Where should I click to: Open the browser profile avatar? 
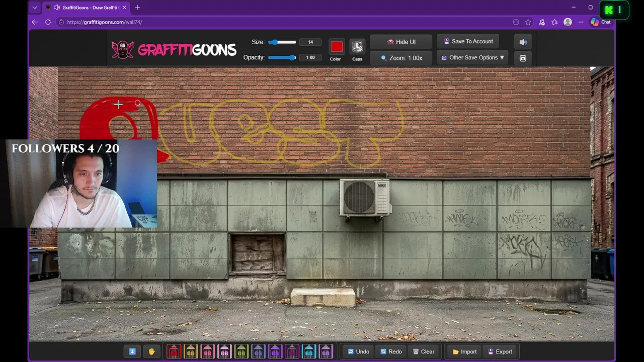(x=568, y=22)
